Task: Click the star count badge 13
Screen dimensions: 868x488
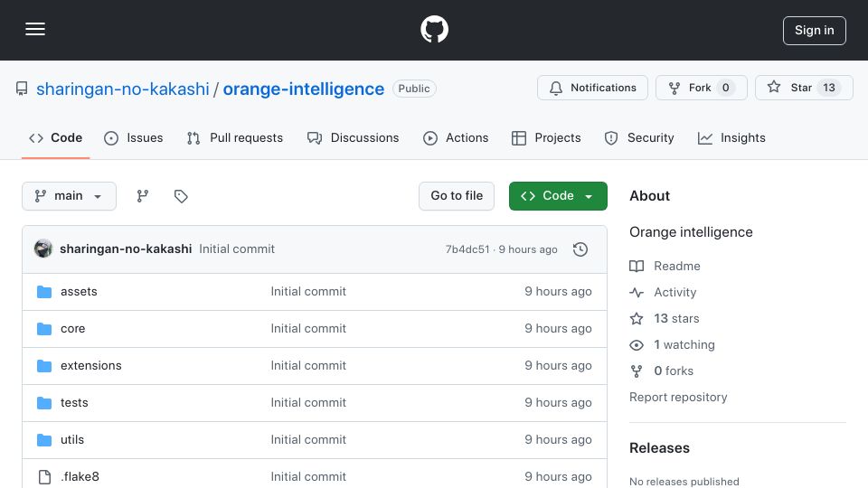Action: [829, 88]
